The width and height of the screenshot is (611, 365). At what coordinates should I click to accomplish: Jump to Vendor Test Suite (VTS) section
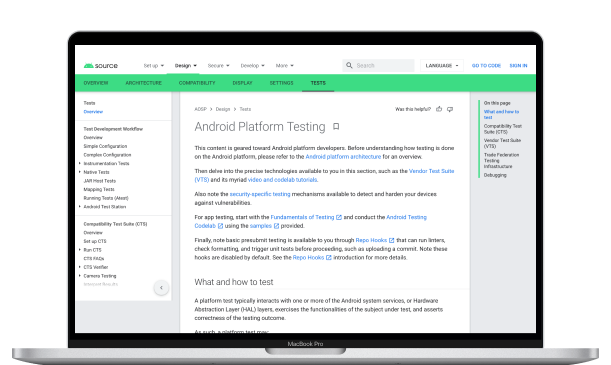coord(502,143)
